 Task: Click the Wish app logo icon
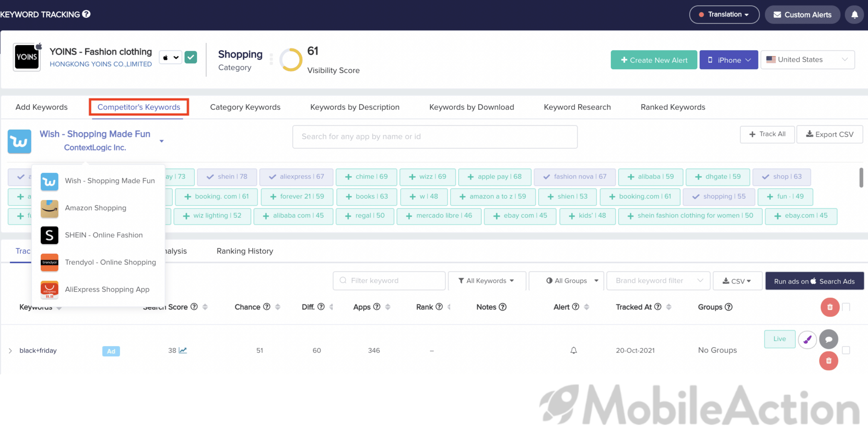(x=19, y=141)
